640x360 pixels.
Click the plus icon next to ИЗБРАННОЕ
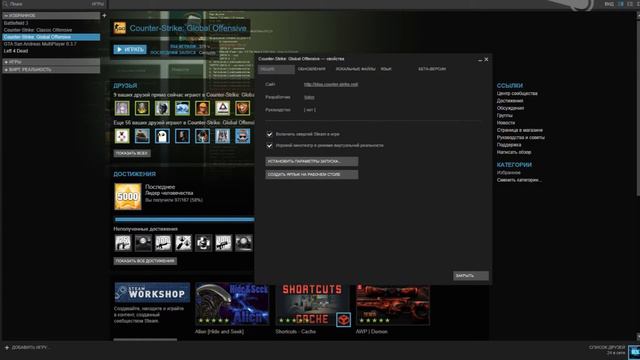coord(104,16)
